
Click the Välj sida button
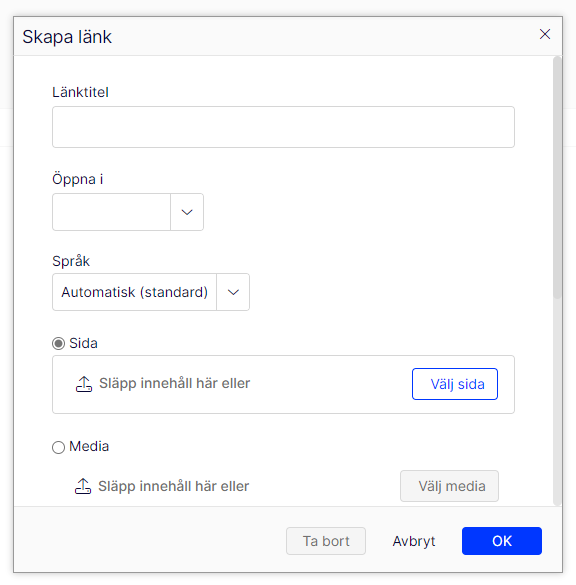coord(455,384)
